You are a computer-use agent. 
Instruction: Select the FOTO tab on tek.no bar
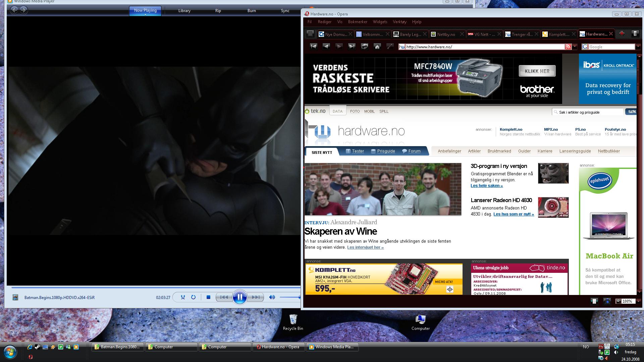point(355,111)
